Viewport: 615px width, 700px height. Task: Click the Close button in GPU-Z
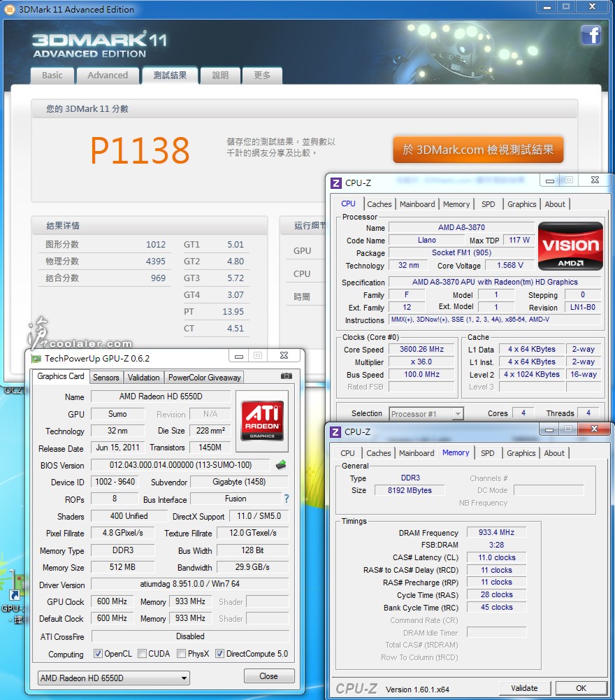(x=268, y=676)
